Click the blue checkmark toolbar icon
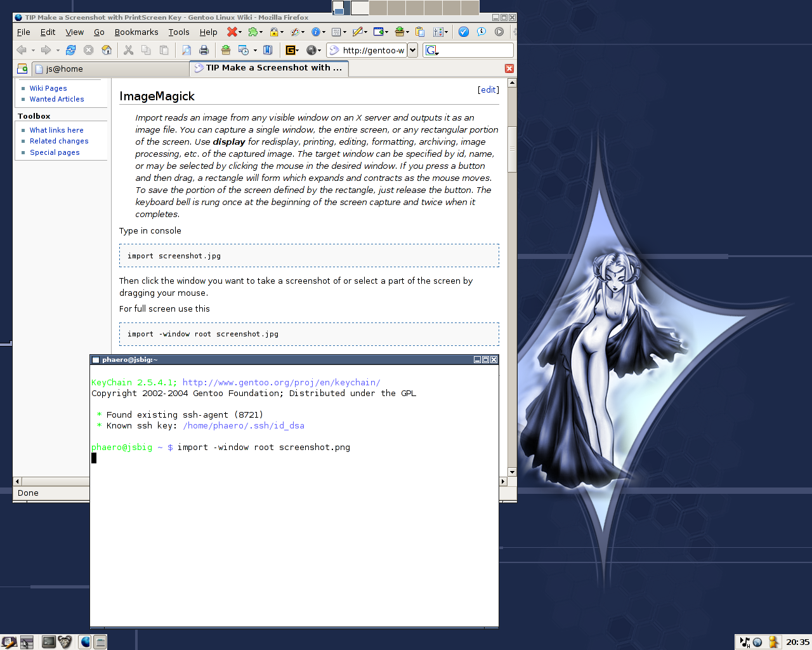812x650 pixels. point(464,32)
